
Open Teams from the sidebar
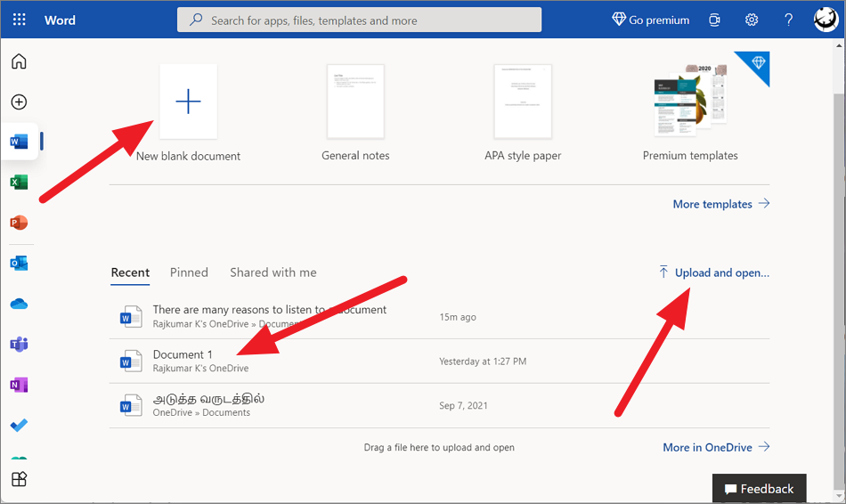point(19,345)
